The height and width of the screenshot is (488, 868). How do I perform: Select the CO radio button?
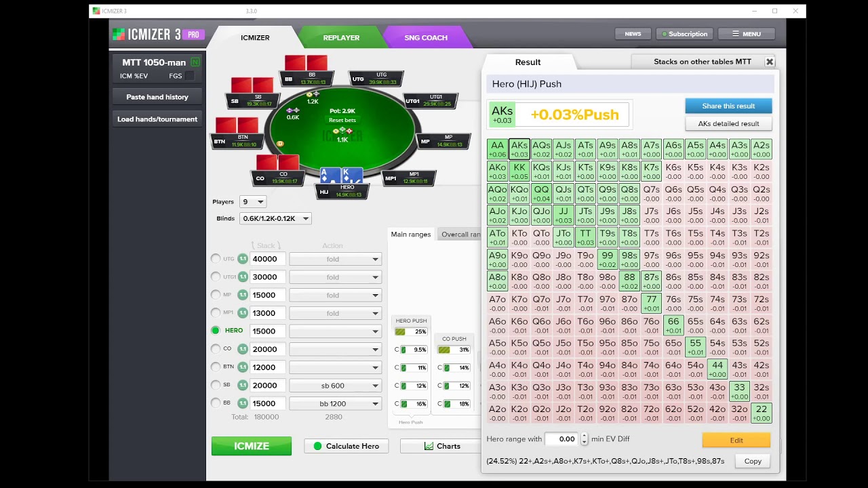click(x=216, y=348)
